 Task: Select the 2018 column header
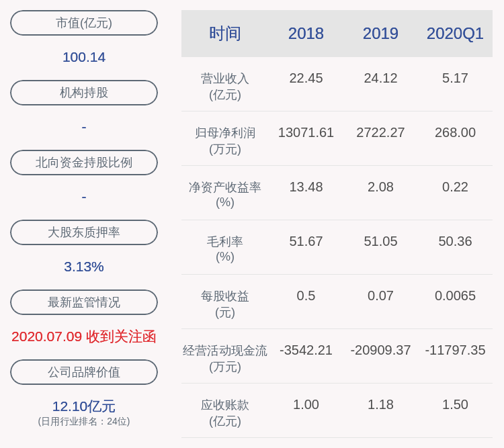point(306,34)
